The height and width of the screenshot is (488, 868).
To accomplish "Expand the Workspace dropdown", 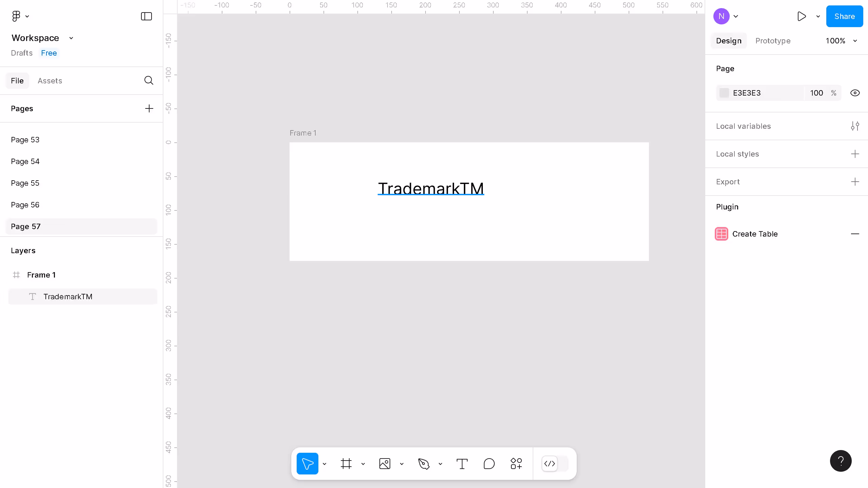I will (x=71, y=38).
